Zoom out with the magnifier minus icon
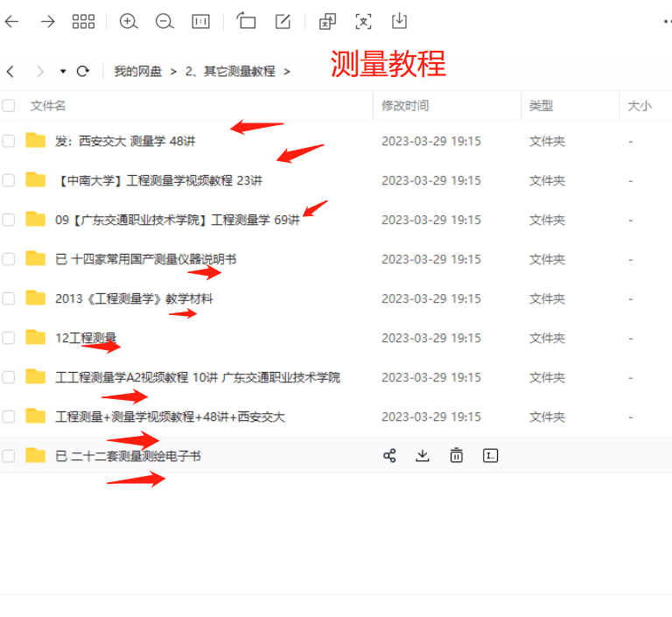The height and width of the screenshot is (617, 672). [x=164, y=21]
